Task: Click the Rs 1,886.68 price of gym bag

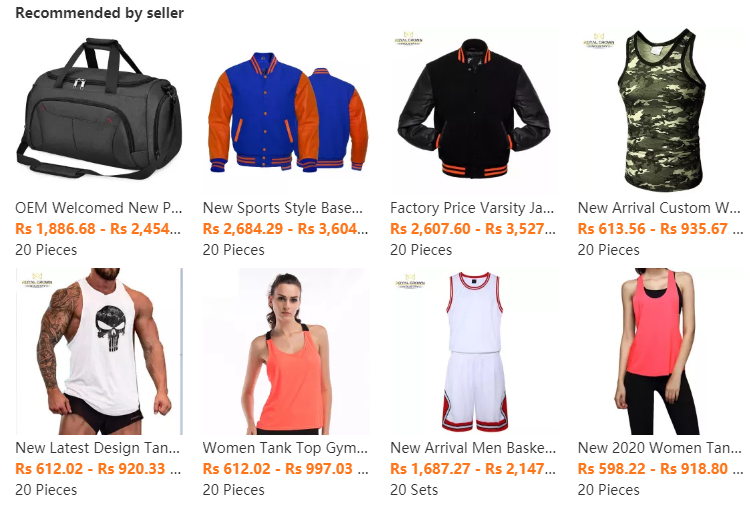Action: (x=55, y=229)
